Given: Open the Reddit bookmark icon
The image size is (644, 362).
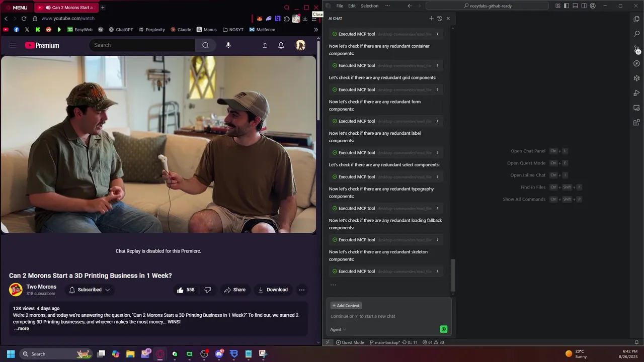Looking at the screenshot, I should pos(49,30).
